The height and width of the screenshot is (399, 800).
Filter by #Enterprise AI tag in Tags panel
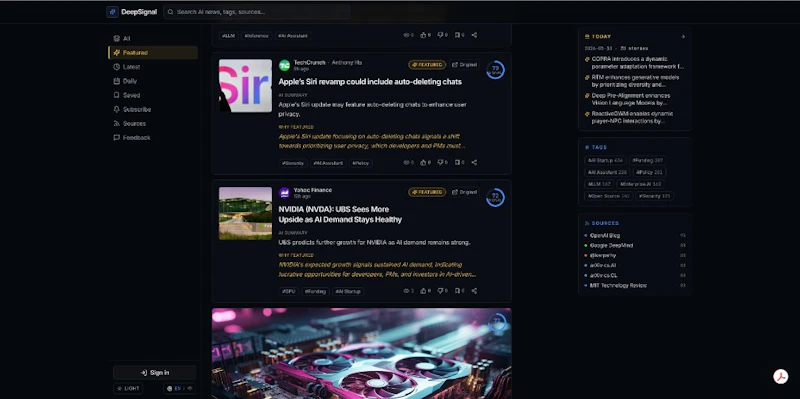click(640, 184)
